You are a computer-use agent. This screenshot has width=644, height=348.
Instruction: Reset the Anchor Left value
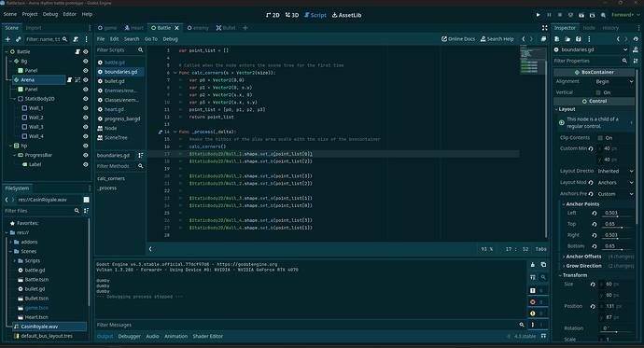point(595,213)
